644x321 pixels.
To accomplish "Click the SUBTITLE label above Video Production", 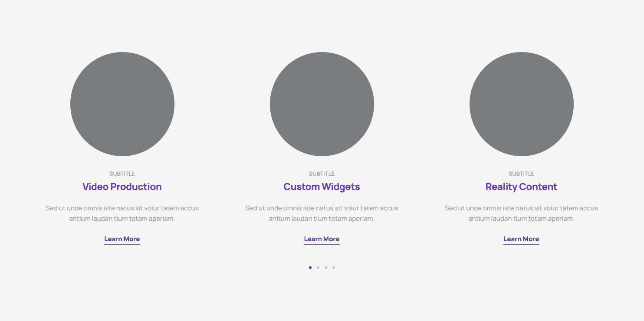I will 122,174.
